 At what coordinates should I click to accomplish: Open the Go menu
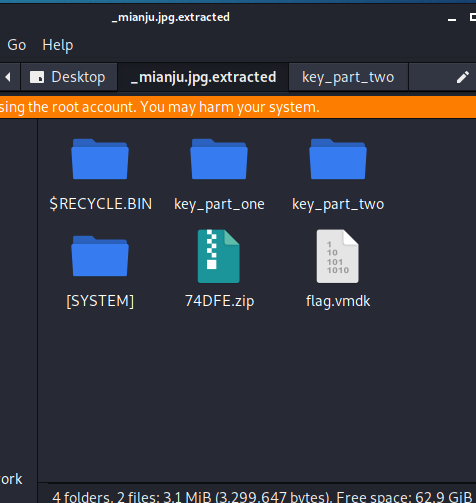point(17,45)
